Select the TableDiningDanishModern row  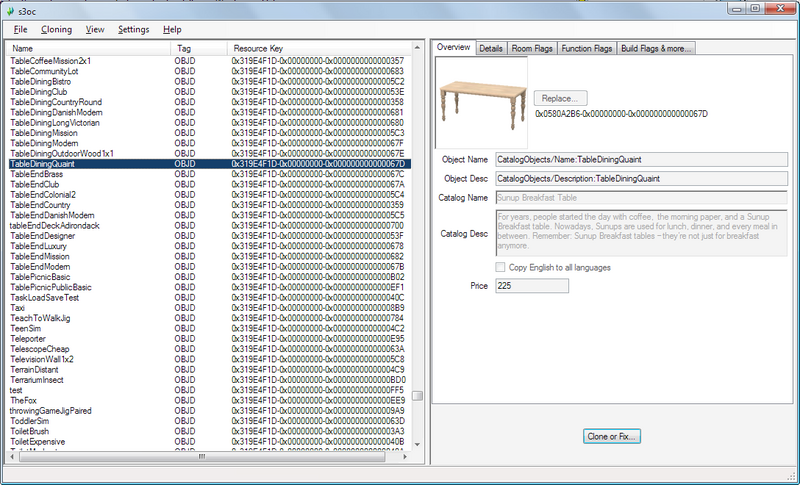point(210,112)
